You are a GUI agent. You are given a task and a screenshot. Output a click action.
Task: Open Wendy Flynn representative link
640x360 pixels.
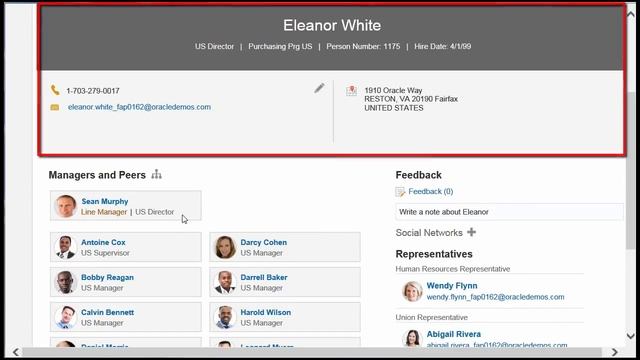452,285
